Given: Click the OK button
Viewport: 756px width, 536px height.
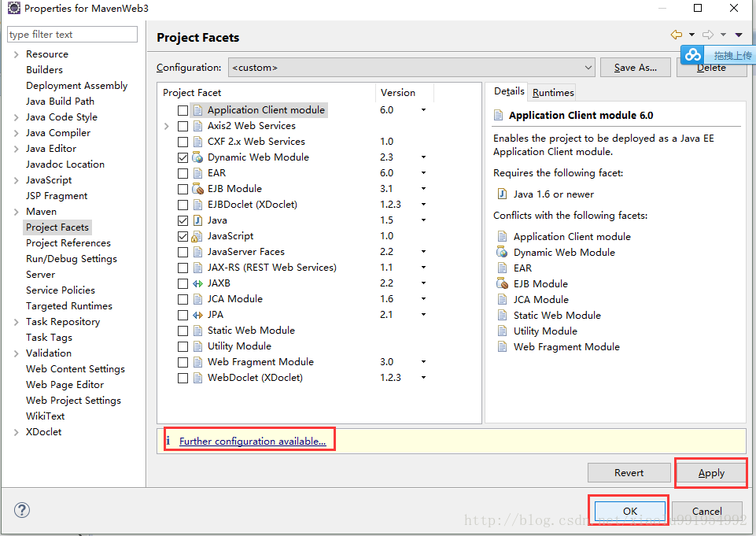Looking at the screenshot, I should [x=629, y=511].
